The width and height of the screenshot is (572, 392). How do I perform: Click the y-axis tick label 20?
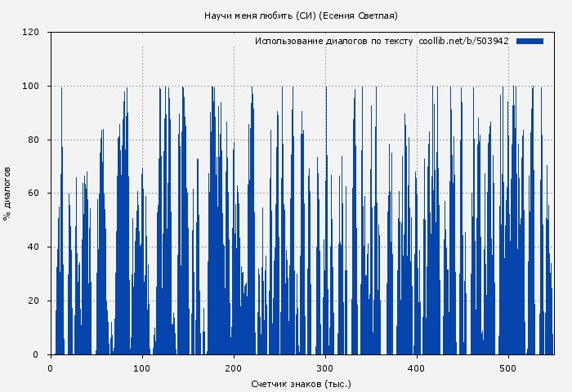[x=34, y=301]
